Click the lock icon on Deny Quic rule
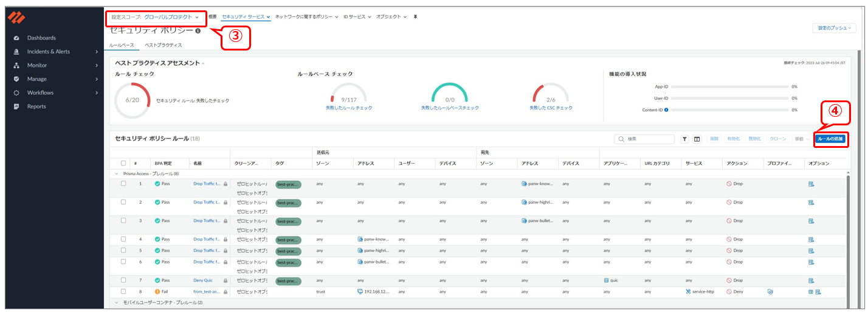The image size is (868, 314). point(226,281)
